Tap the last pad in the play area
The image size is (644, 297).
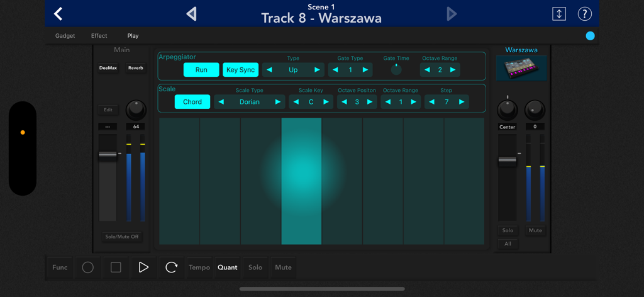[x=465, y=181]
